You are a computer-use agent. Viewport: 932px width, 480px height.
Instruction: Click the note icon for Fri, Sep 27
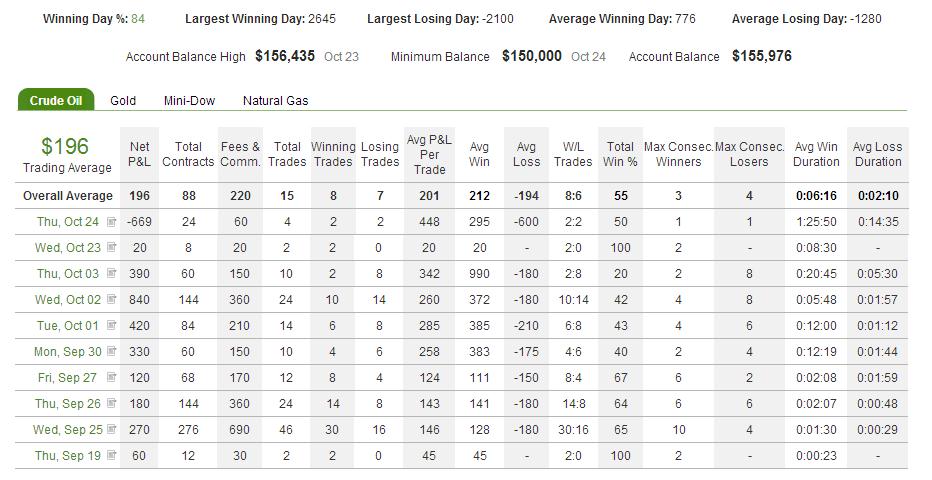click(x=111, y=377)
